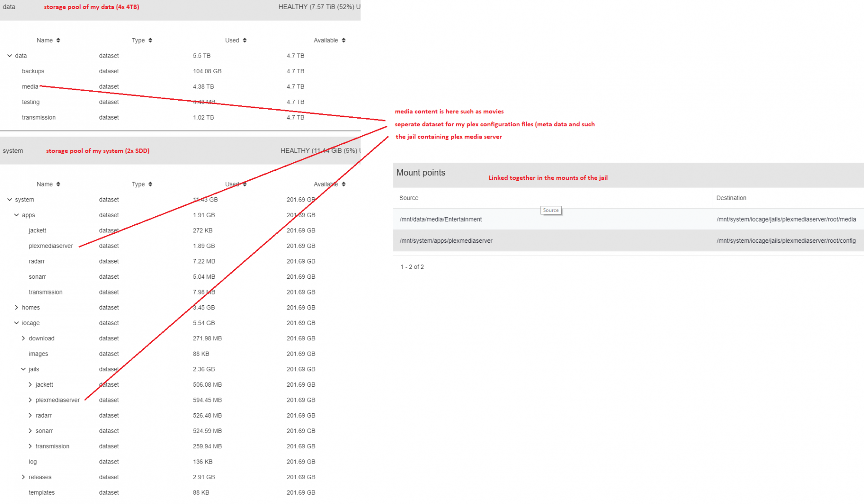Image resolution: width=864 pixels, height=504 pixels.
Task: Collapse the iocage dataset
Action: 17,323
